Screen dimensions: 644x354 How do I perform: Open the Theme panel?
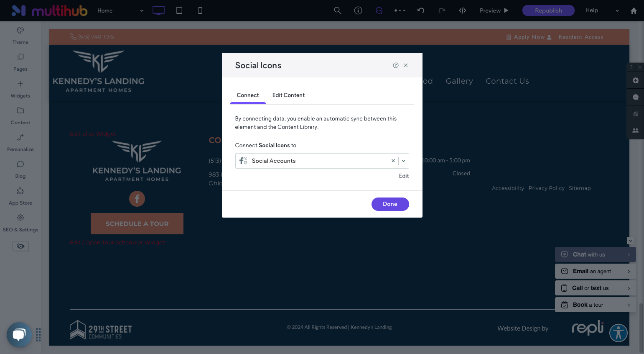(20, 36)
